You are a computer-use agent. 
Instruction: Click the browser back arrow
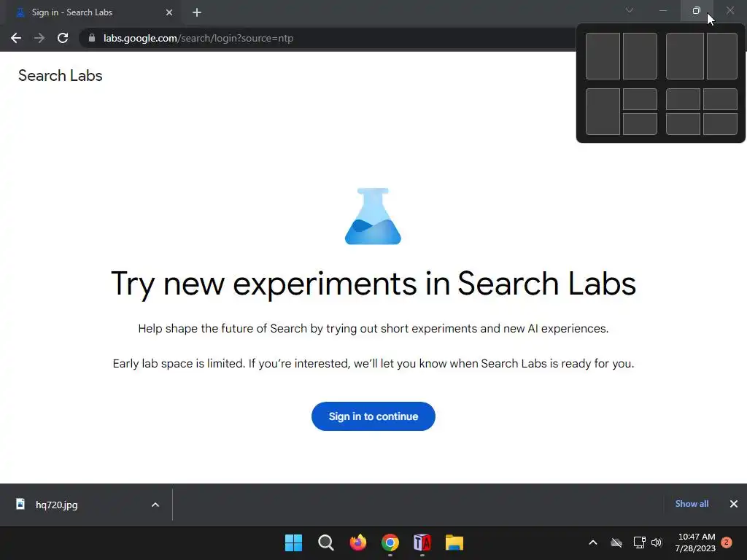click(16, 38)
